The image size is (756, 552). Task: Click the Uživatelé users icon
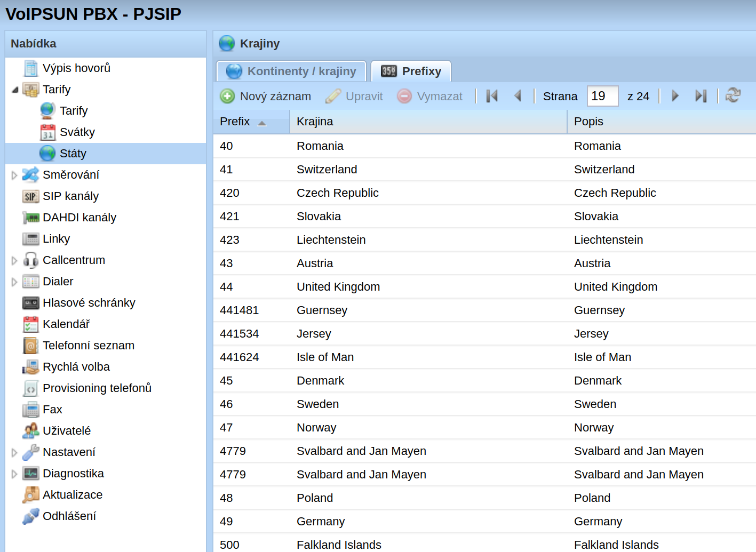tap(31, 431)
